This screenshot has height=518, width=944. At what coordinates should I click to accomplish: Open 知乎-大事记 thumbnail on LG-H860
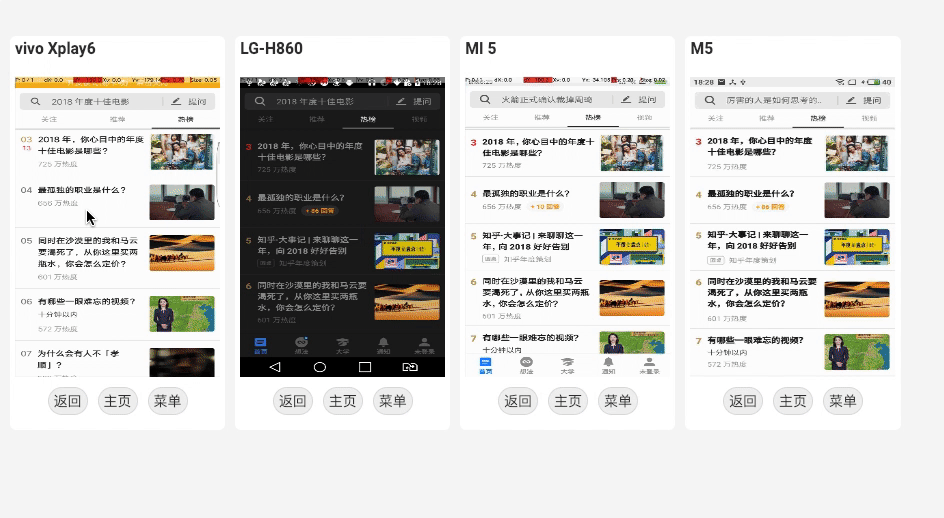point(407,251)
